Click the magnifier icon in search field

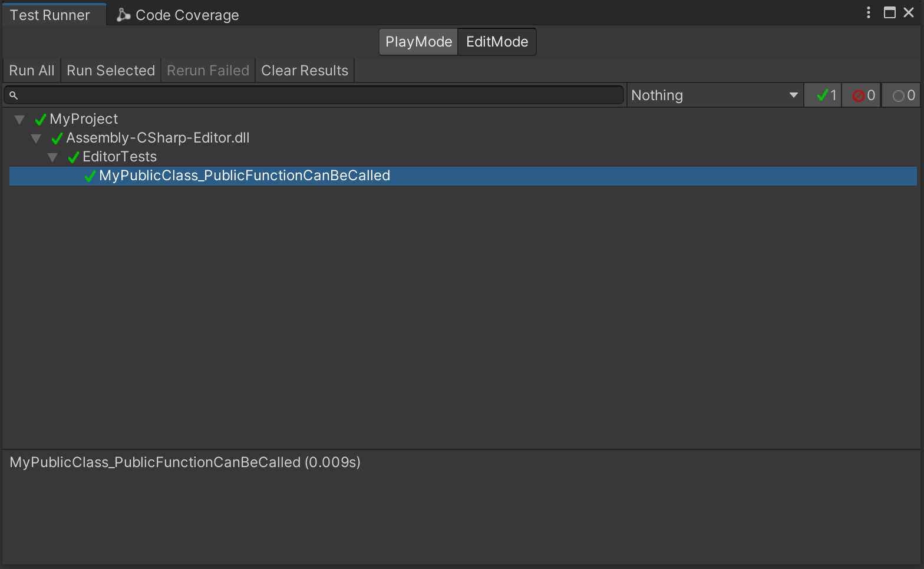pos(14,95)
